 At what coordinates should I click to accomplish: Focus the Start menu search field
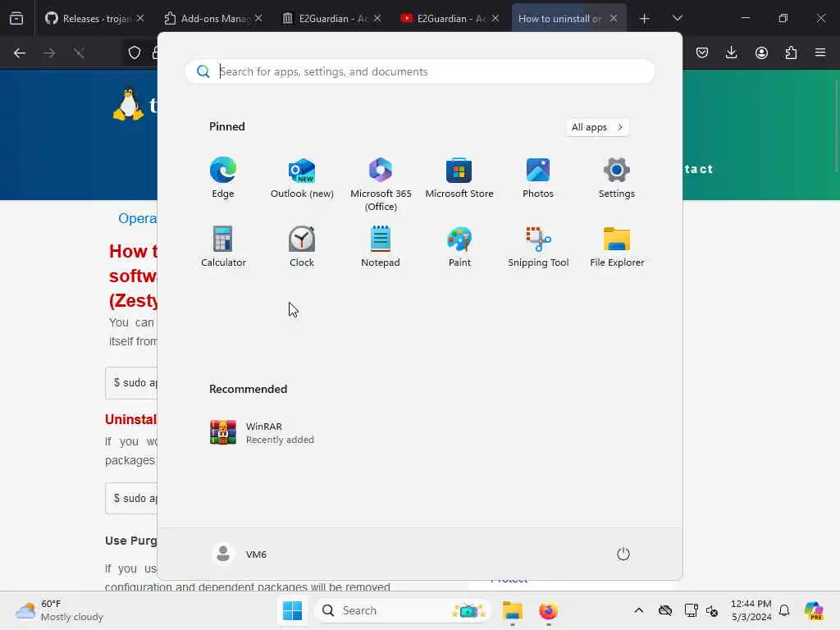coord(420,71)
